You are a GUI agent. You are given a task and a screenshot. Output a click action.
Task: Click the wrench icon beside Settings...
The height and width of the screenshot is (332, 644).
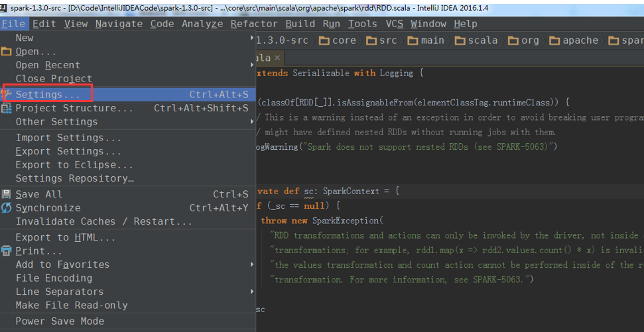tap(7, 94)
